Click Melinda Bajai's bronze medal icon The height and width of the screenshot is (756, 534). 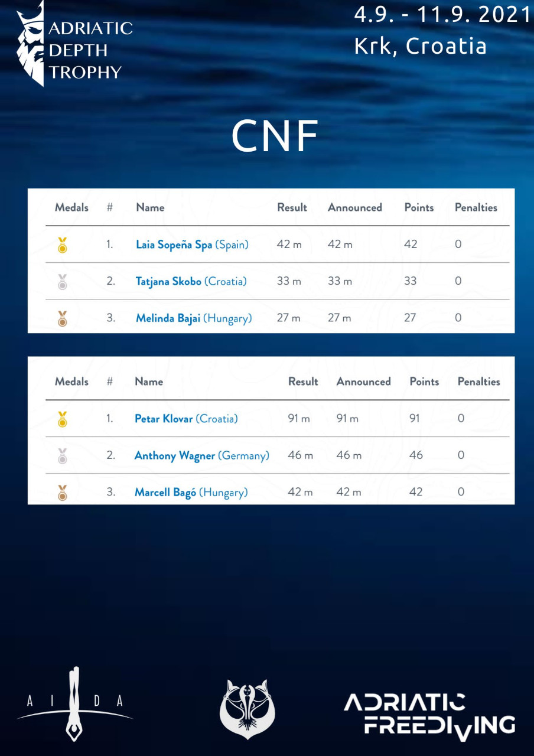(63, 318)
